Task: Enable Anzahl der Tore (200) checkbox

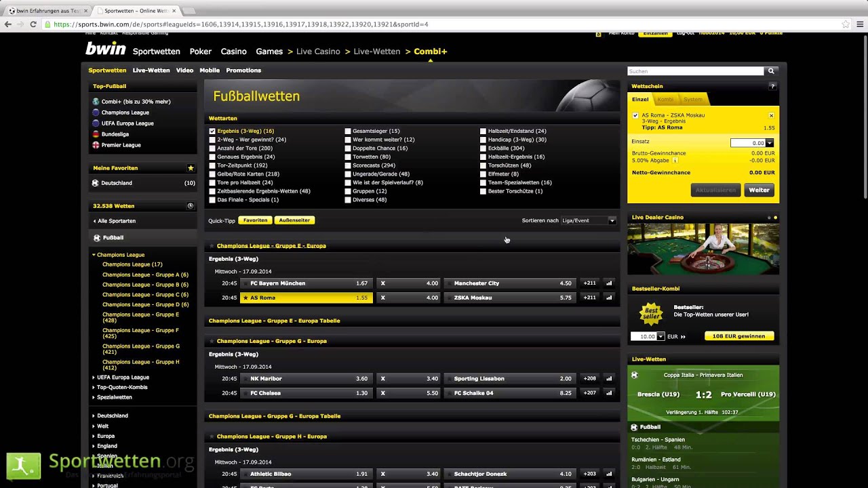Action: [212, 148]
